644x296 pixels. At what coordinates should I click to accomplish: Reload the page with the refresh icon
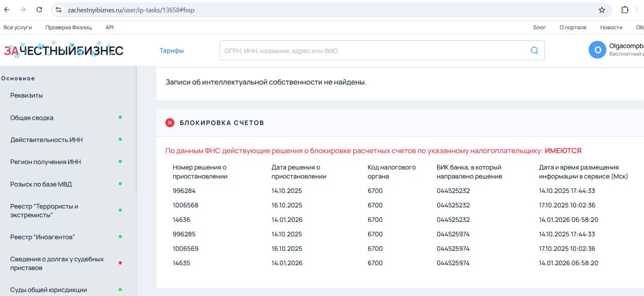(39, 10)
